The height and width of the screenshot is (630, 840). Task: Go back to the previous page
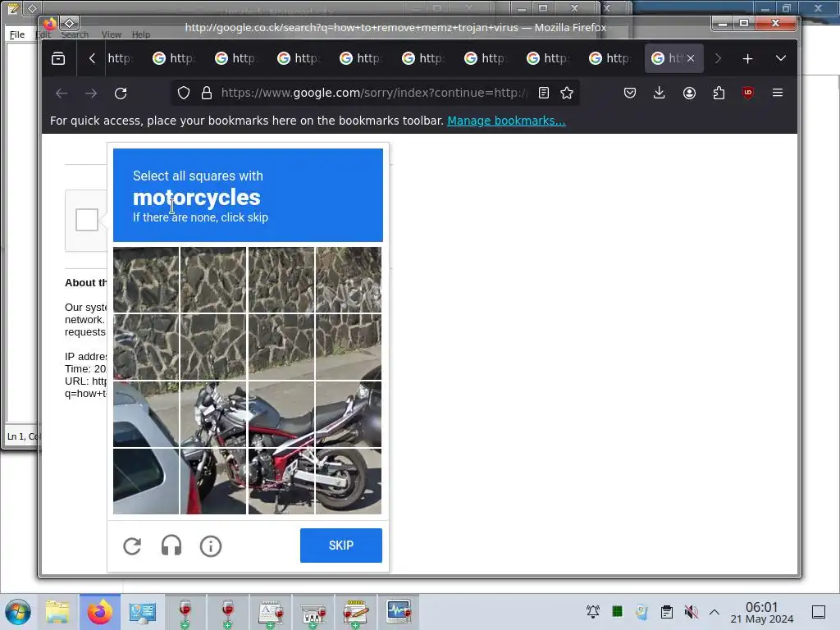click(x=62, y=94)
